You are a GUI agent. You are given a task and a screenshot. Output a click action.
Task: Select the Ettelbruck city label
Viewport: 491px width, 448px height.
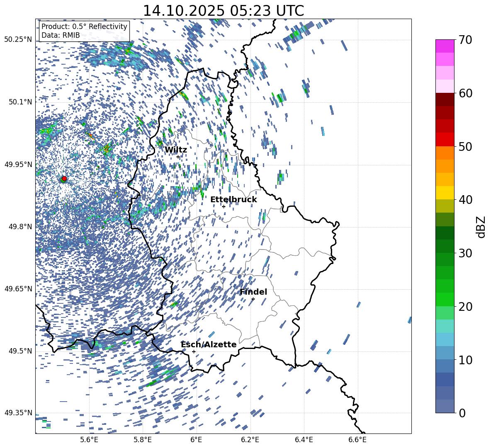[x=233, y=200]
